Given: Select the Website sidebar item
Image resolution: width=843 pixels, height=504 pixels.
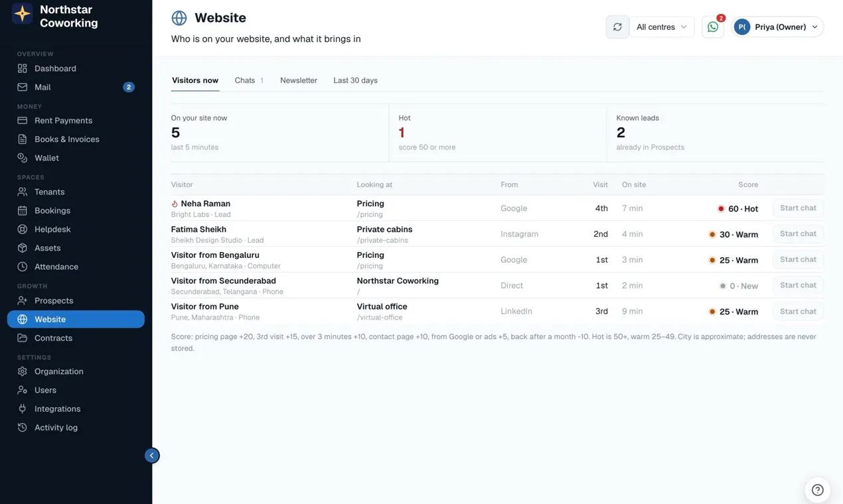Looking at the screenshot, I should (76, 320).
